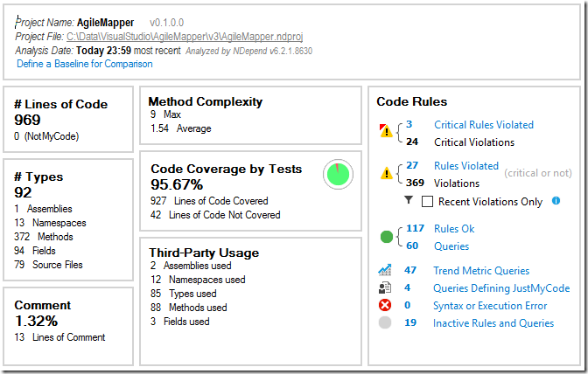This screenshot has height=374, width=588.
Task: Click the 1.32% comment value
Action: [36, 321]
